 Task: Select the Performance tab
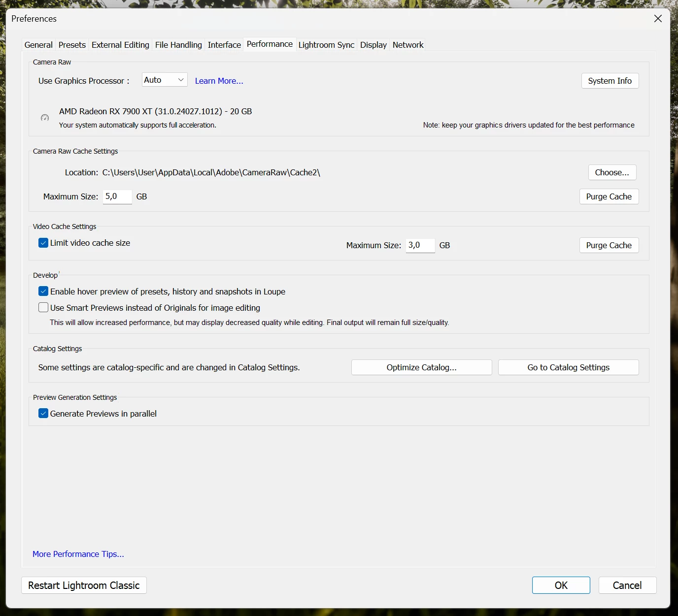pyautogui.click(x=270, y=44)
